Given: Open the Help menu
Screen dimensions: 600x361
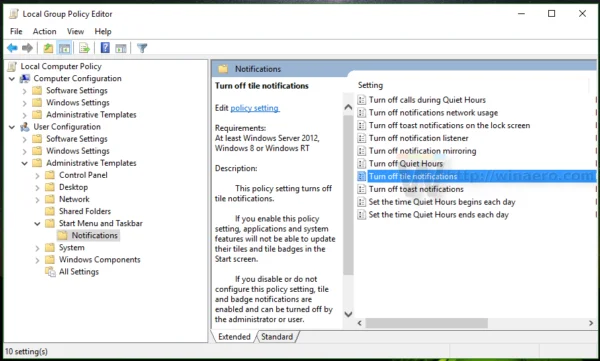Looking at the screenshot, I should pyautogui.click(x=103, y=31).
